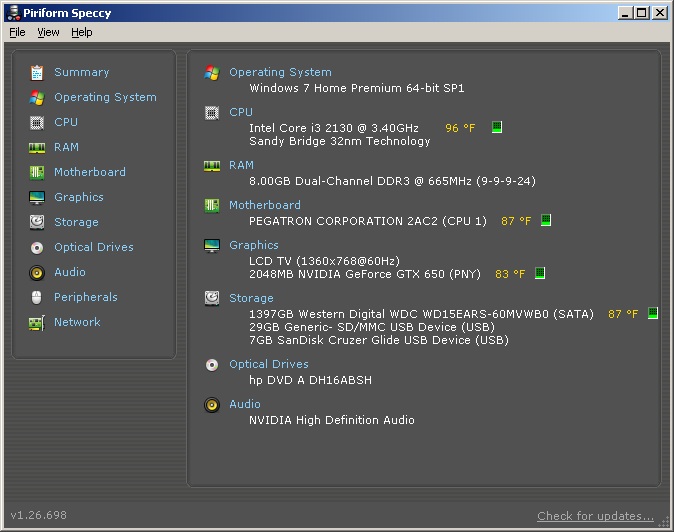Click the monitor icon in summary panel

coord(212,246)
